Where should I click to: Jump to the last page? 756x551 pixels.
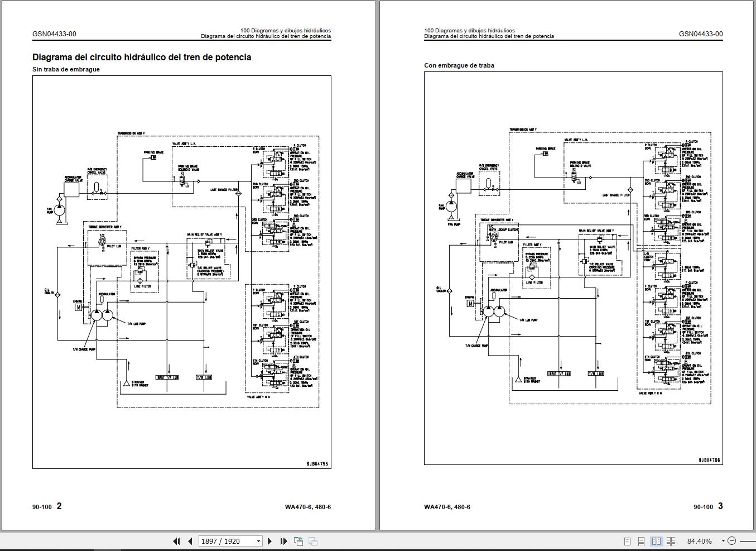coord(283,541)
